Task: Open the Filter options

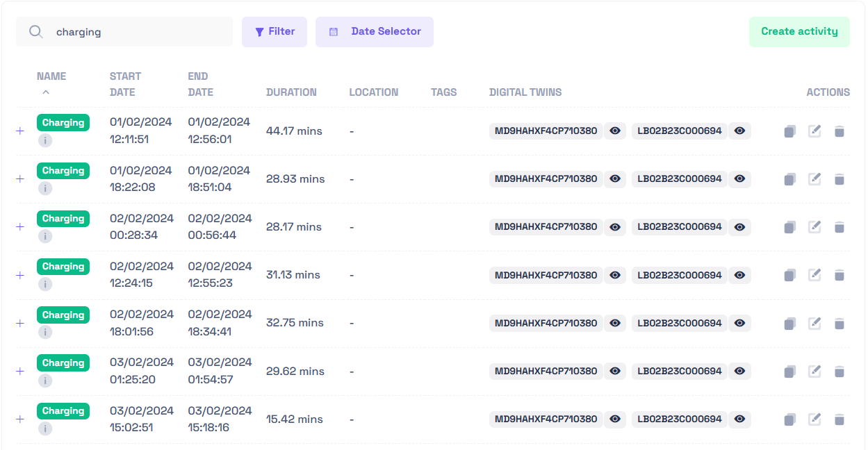Action: click(275, 32)
